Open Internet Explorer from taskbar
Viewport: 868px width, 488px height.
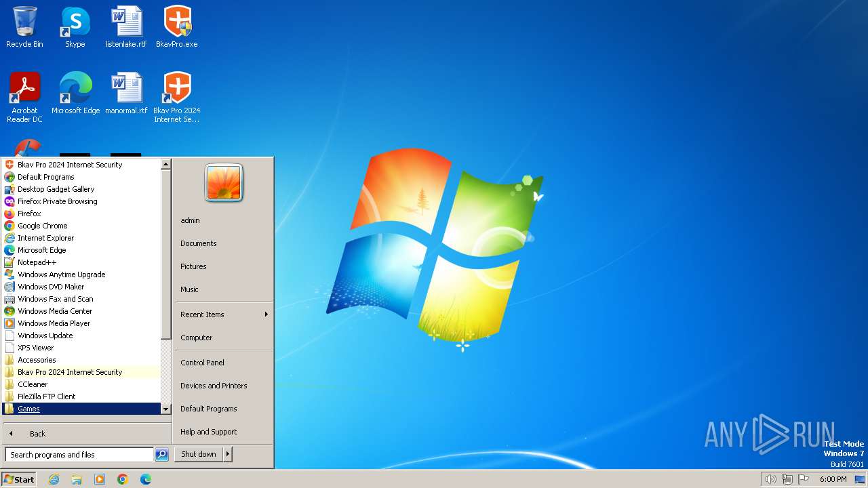click(54, 479)
